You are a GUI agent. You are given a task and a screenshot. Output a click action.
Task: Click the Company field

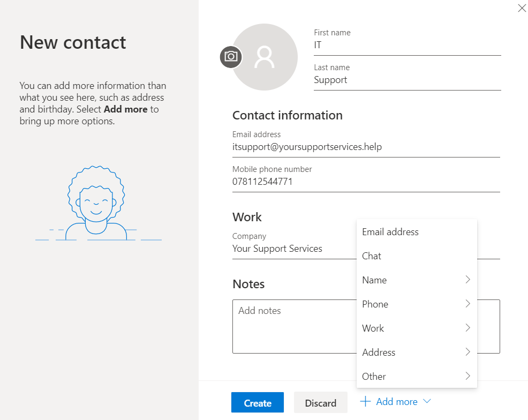pos(292,249)
